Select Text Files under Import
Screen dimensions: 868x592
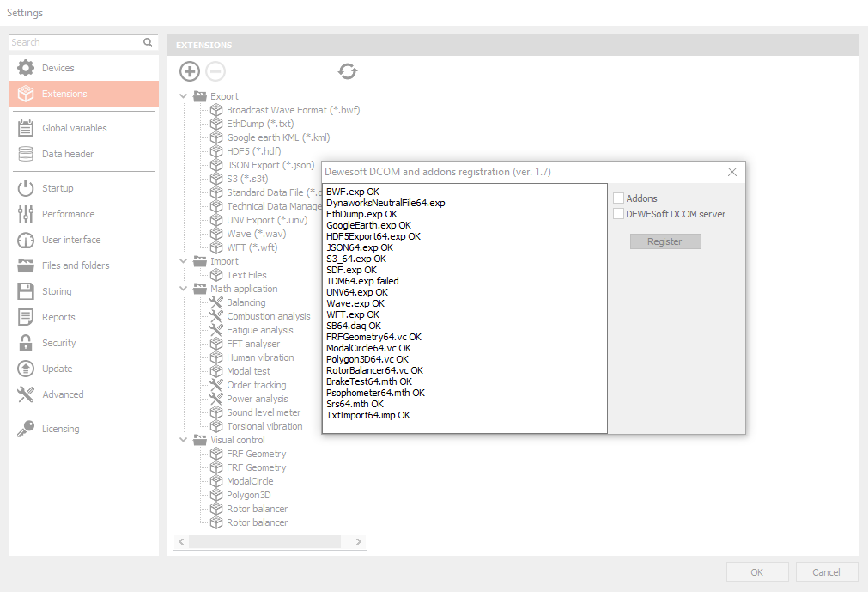246,275
